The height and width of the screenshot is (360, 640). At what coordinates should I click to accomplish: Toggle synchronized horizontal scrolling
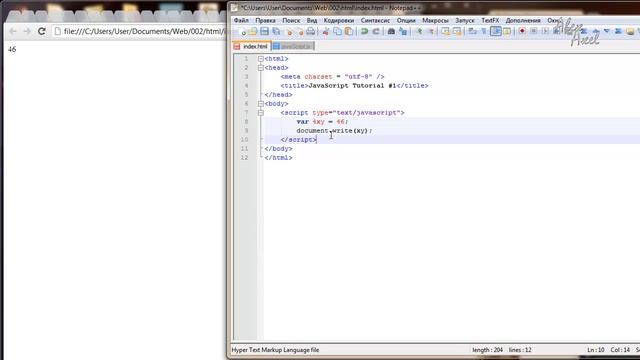(457, 31)
